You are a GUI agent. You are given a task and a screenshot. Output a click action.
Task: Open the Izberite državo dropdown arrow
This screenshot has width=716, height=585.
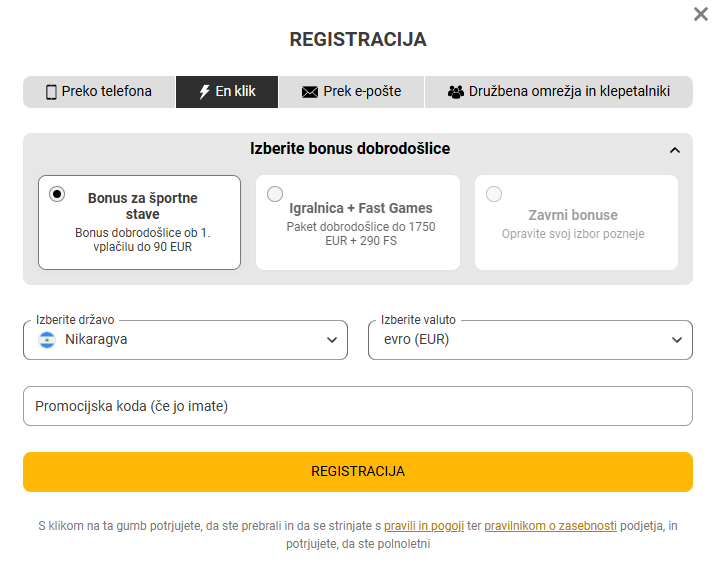click(332, 340)
